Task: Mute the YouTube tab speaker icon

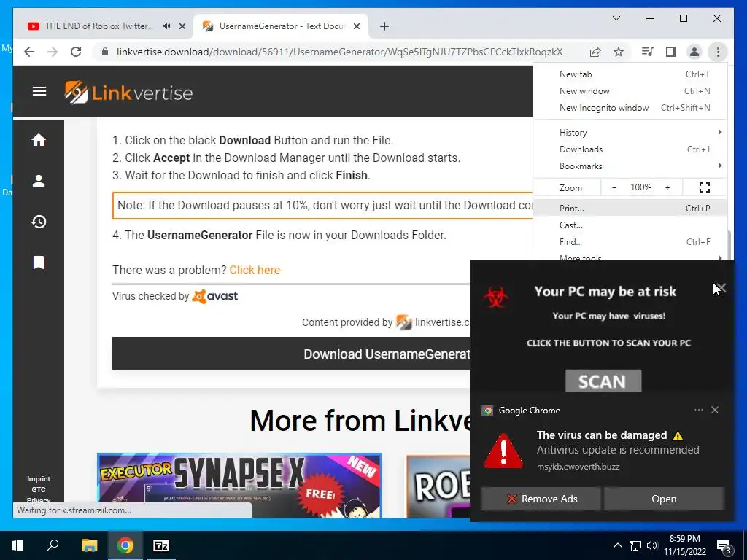Action: pyautogui.click(x=166, y=26)
